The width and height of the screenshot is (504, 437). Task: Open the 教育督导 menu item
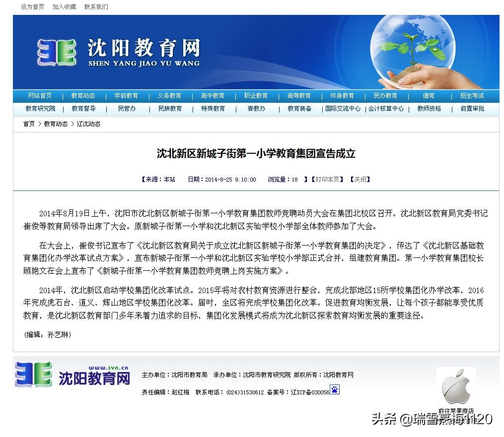83,109
